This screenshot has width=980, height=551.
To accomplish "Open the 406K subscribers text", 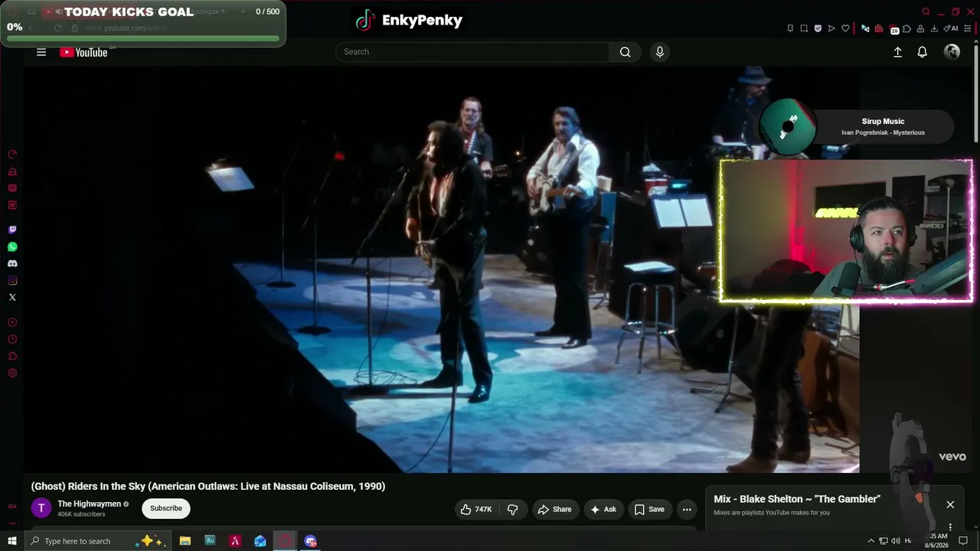I will pyautogui.click(x=81, y=514).
